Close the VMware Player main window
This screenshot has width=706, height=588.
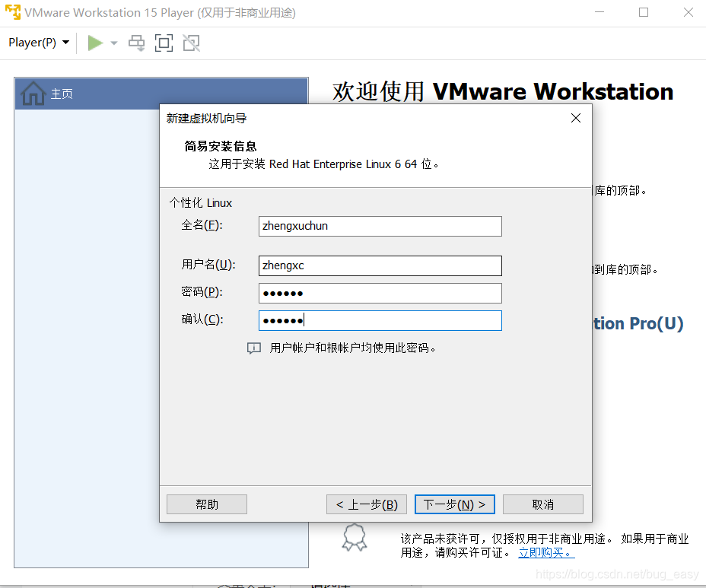point(688,12)
